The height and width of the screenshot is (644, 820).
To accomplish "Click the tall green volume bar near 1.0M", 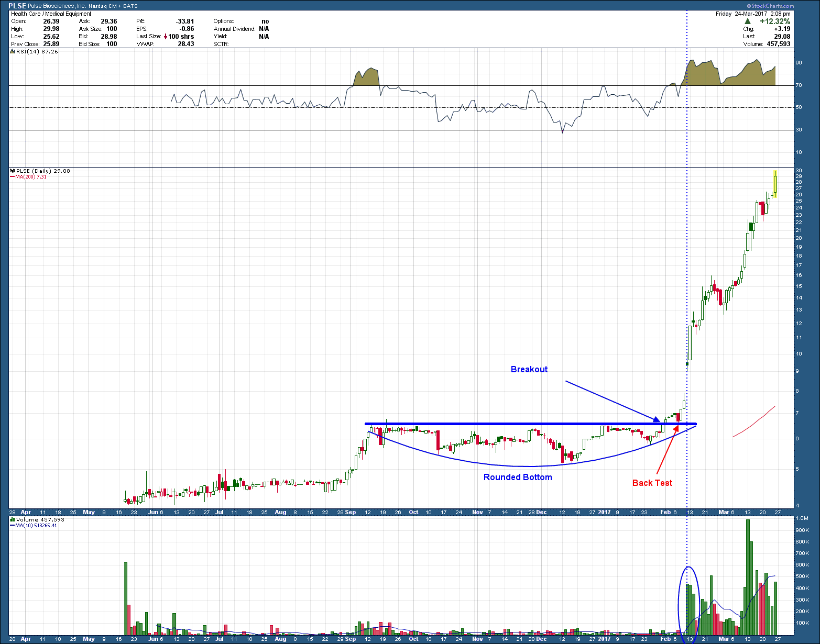I will (x=748, y=576).
